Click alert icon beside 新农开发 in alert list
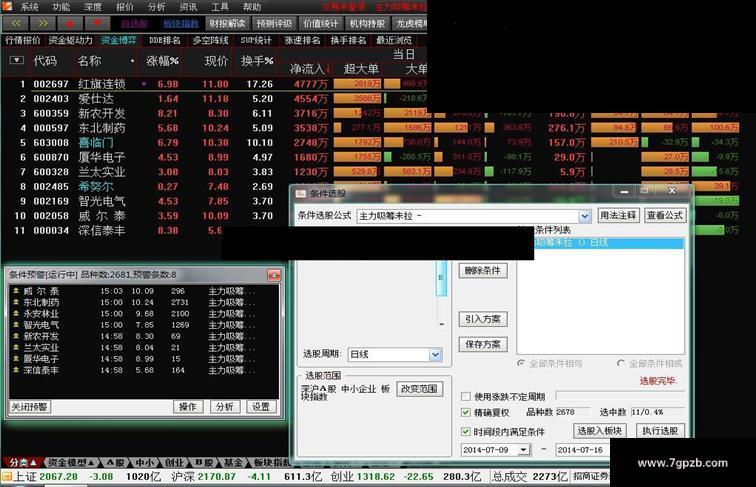Image resolution: width=756 pixels, height=487 pixels. coord(16,336)
